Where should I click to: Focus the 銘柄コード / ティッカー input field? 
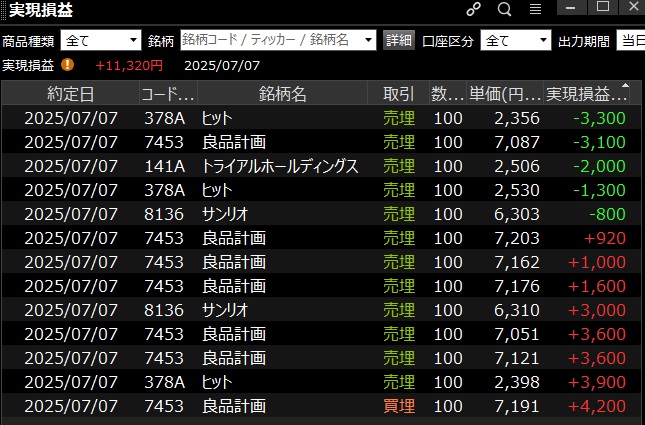271,40
